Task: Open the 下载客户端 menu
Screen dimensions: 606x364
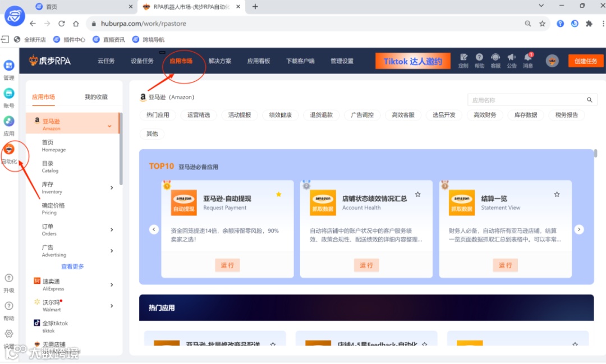Action: coord(300,61)
